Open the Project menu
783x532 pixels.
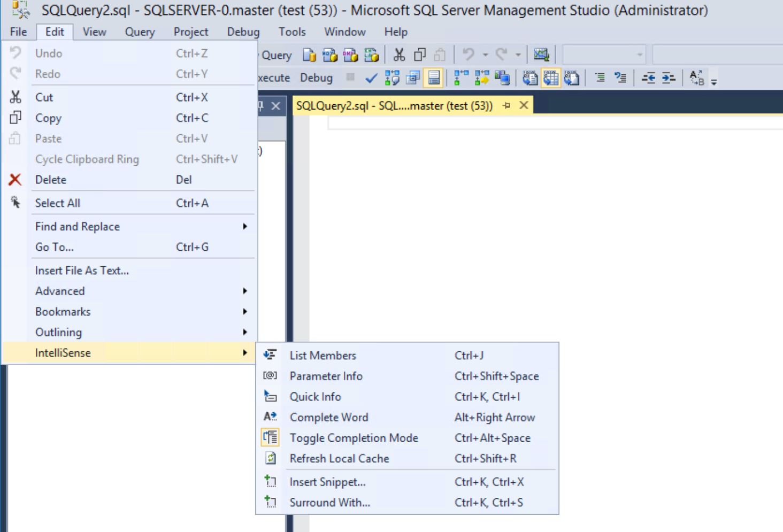[190, 32]
